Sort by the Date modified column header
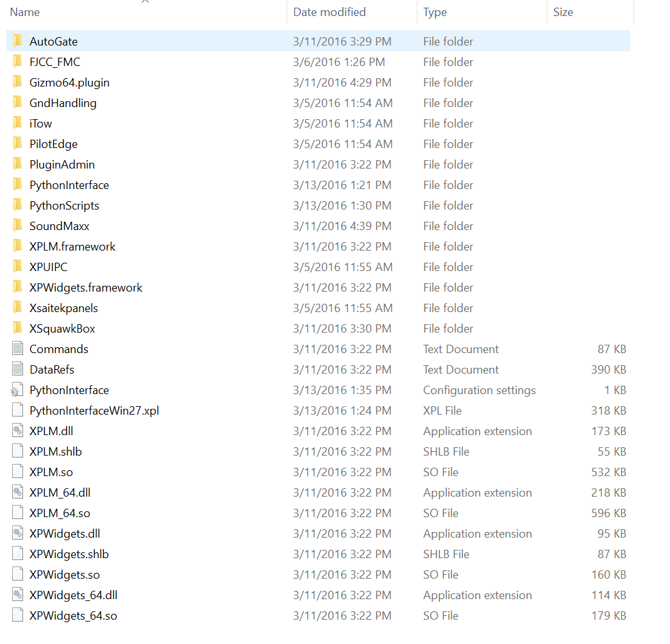This screenshot has height=644, width=670. 330,12
